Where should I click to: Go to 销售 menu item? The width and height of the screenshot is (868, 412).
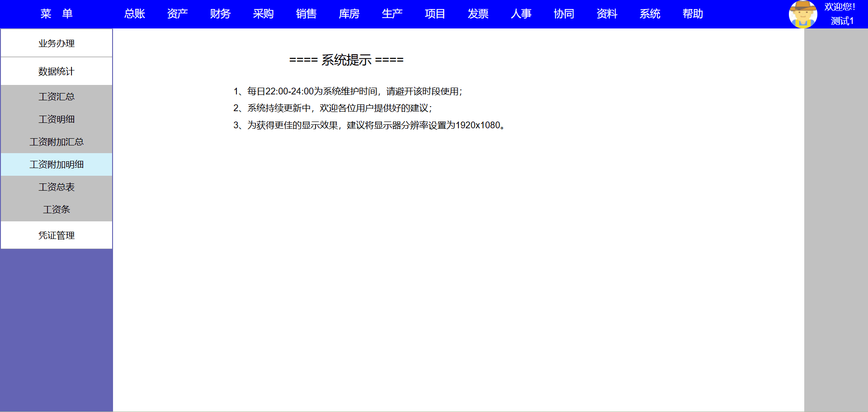click(306, 14)
